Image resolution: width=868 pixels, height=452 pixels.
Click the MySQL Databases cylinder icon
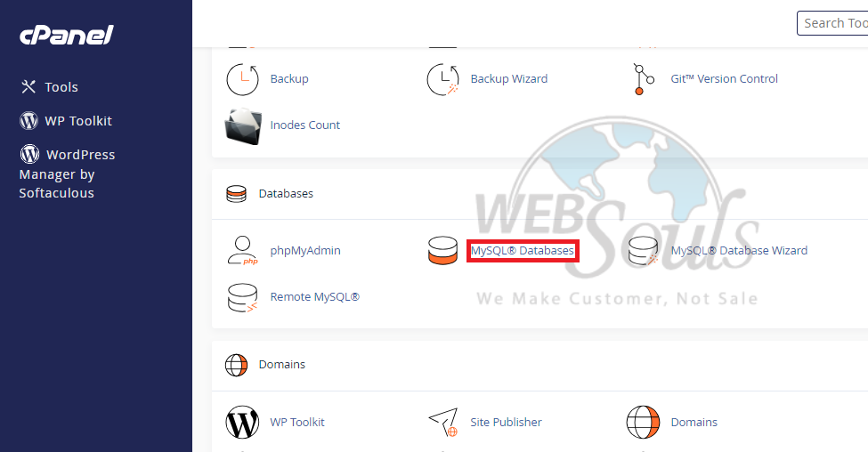[442, 251]
